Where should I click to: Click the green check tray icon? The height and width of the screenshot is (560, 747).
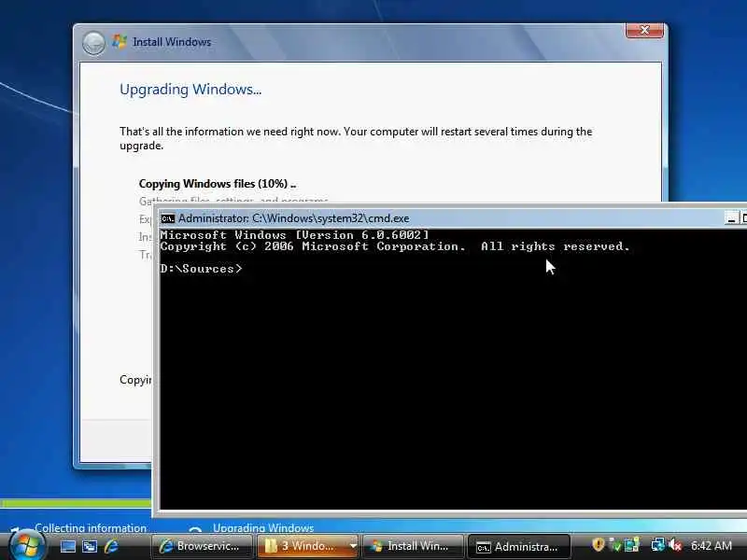tap(615, 545)
